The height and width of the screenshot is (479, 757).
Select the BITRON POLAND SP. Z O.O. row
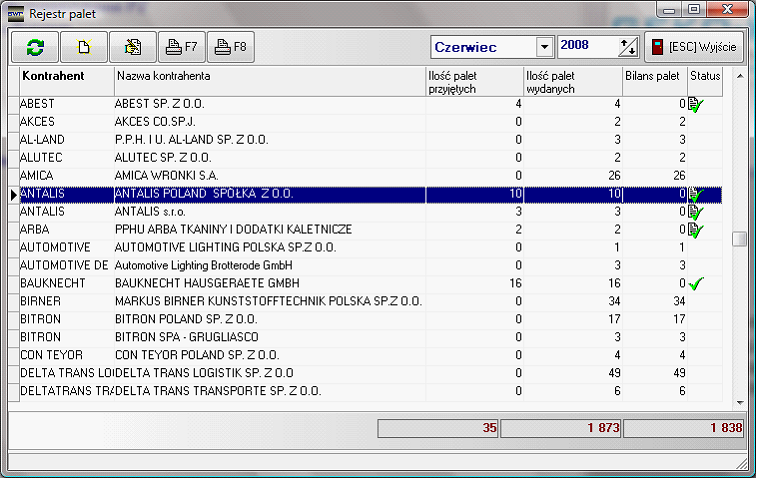(x=268, y=320)
